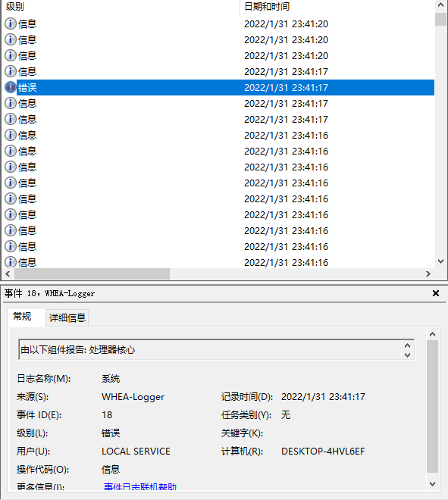Click the info icon of the last visible event row
Viewport: 448px width, 500px height.
(11, 262)
